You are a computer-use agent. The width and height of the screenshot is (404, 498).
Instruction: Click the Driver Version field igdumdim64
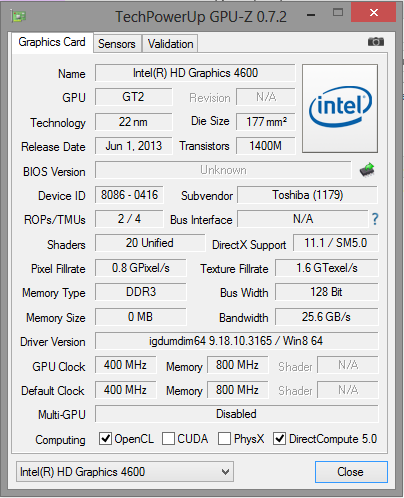pos(237,341)
